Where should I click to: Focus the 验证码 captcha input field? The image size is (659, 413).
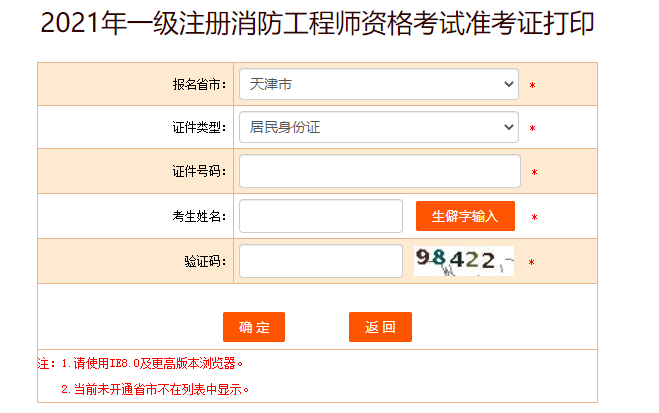321,261
